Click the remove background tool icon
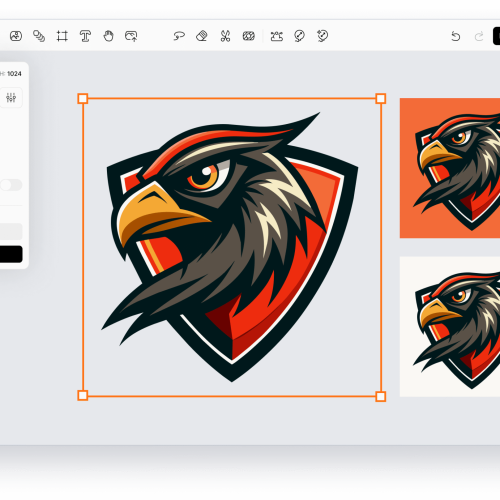Viewport: 500px width, 500px height. 249,36
